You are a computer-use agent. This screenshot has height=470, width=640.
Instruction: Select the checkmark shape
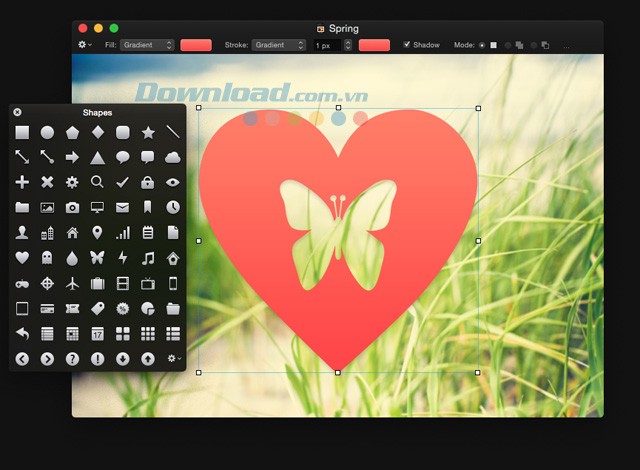(x=122, y=182)
